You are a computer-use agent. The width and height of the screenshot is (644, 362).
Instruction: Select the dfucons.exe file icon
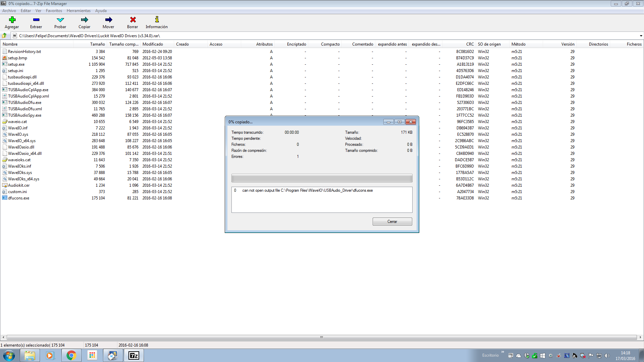pos(5,198)
